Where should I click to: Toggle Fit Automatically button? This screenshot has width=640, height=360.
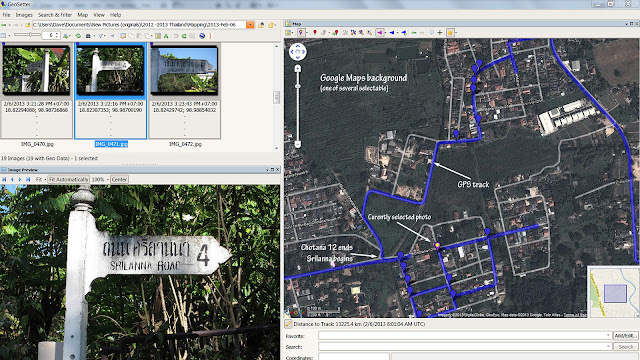click(68, 179)
